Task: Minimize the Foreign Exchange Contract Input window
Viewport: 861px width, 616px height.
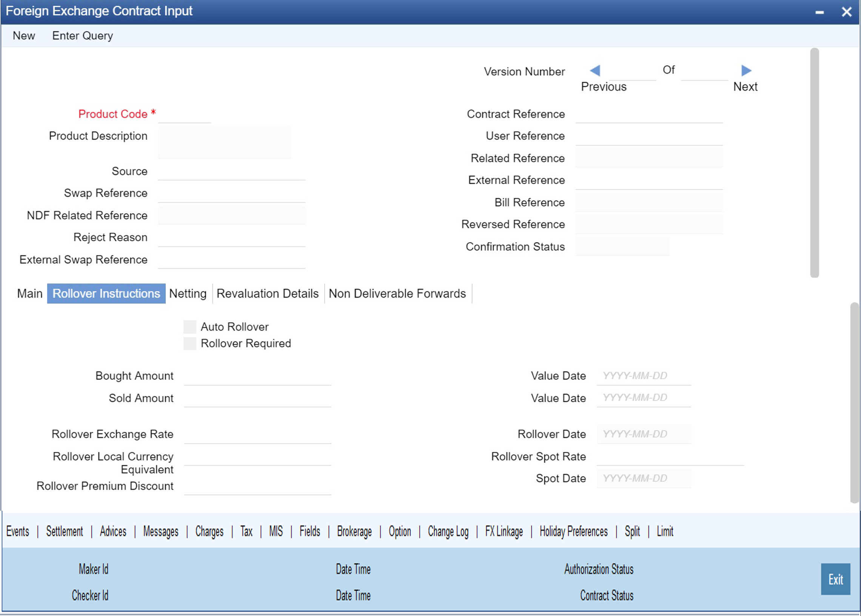Action: 819,12
